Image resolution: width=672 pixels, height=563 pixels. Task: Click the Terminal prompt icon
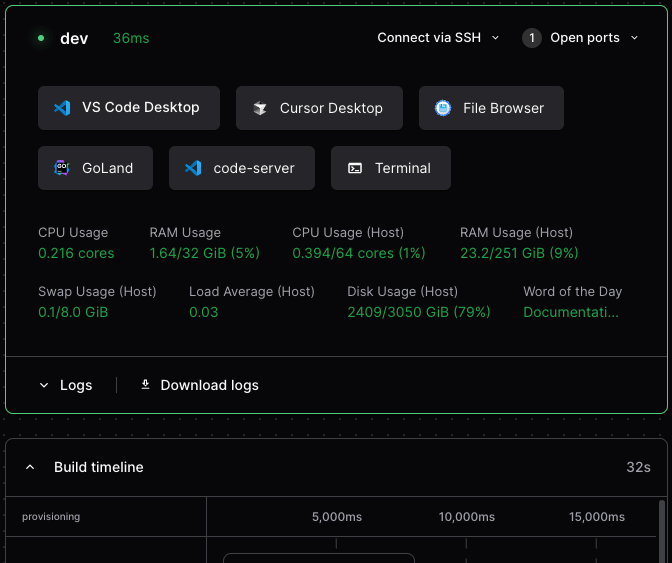click(x=355, y=168)
